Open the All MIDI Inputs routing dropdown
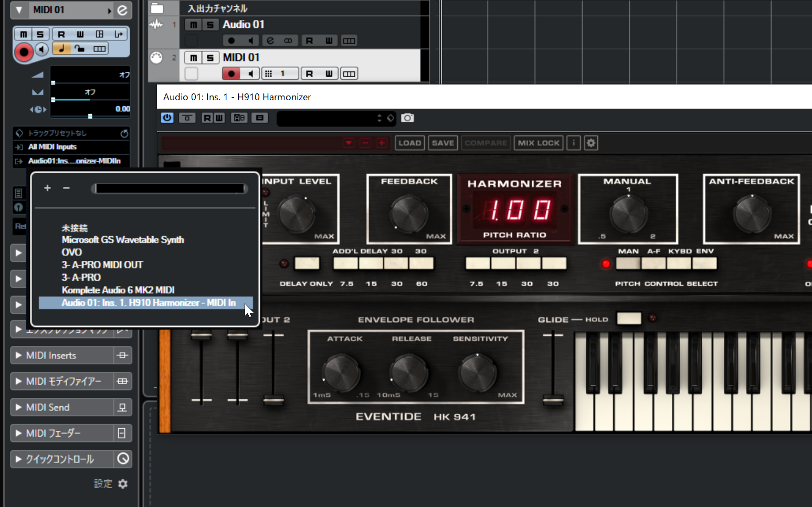Image resolution: width=812 pixels, height=507 pixels. (71, 147)
